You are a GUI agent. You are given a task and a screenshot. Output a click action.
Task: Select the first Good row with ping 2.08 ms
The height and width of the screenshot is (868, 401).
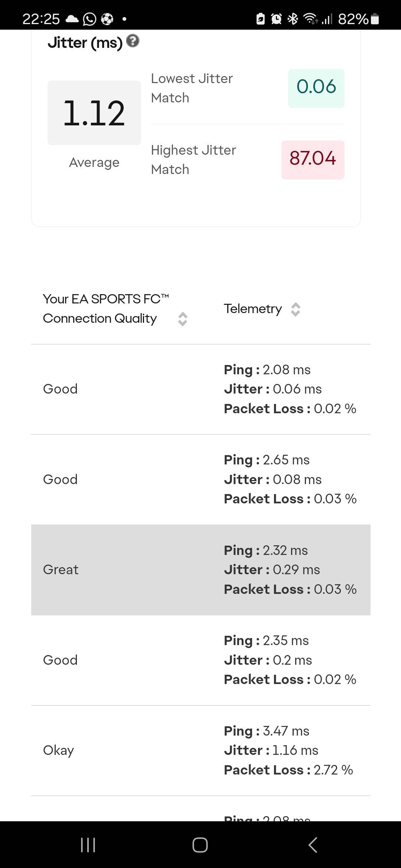tap(201, 389)
